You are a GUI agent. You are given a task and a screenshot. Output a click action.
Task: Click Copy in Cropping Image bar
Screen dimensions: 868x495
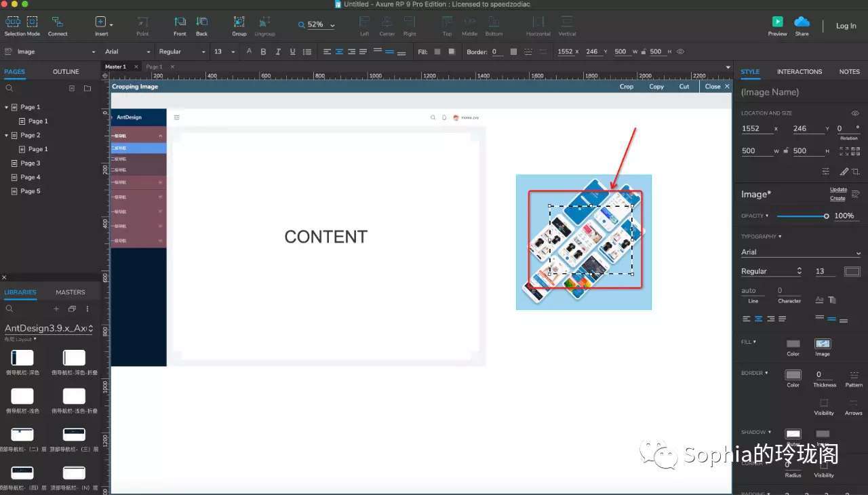(656, 87)
